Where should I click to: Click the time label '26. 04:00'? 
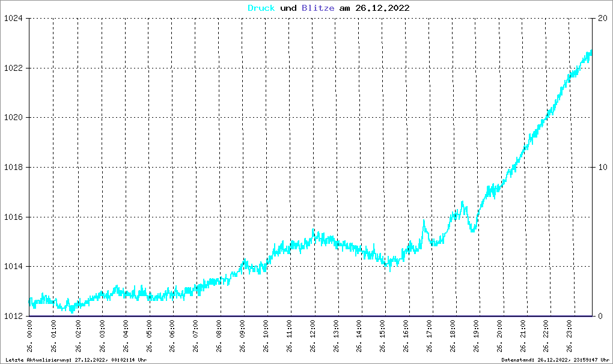point(126,336)
